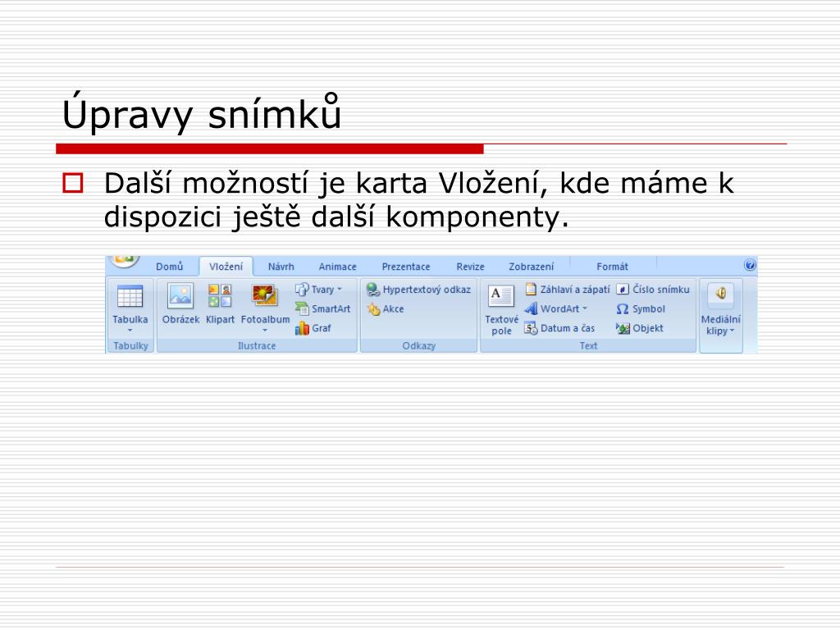Screen dimensions: 840x630
Task: Insert a picture with Obrázek icon
Action: click(180, 296)
